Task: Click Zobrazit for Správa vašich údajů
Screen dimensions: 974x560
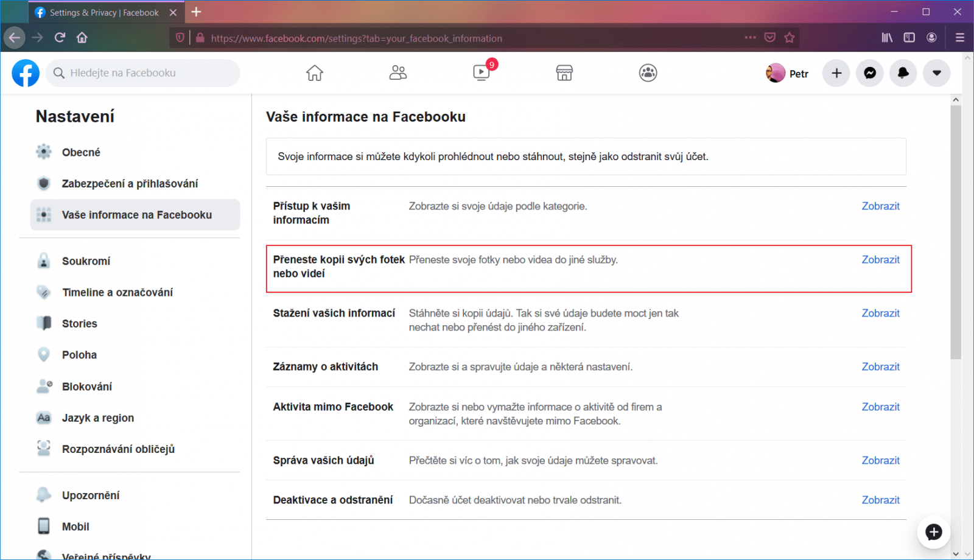Action: [880, 461]
